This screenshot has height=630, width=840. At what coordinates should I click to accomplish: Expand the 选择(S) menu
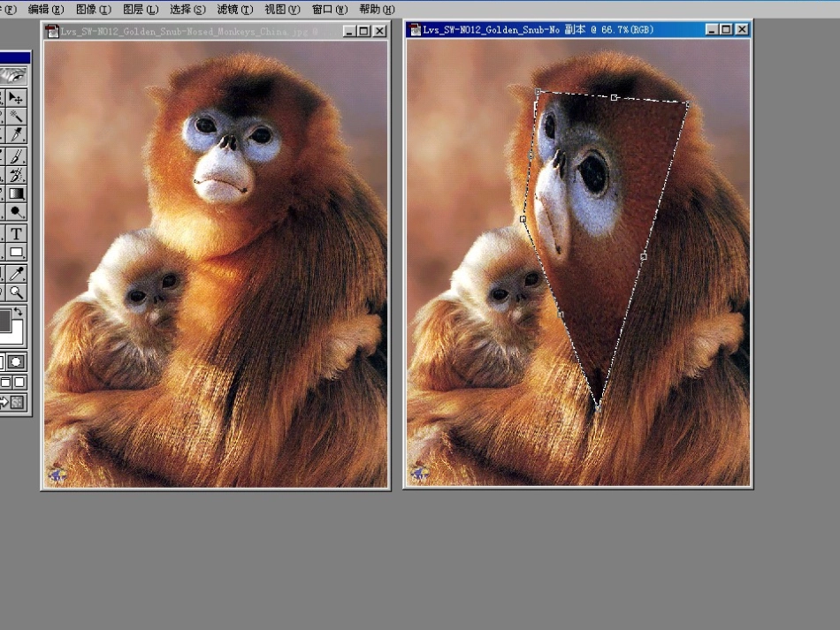click(x=187, y=9)
